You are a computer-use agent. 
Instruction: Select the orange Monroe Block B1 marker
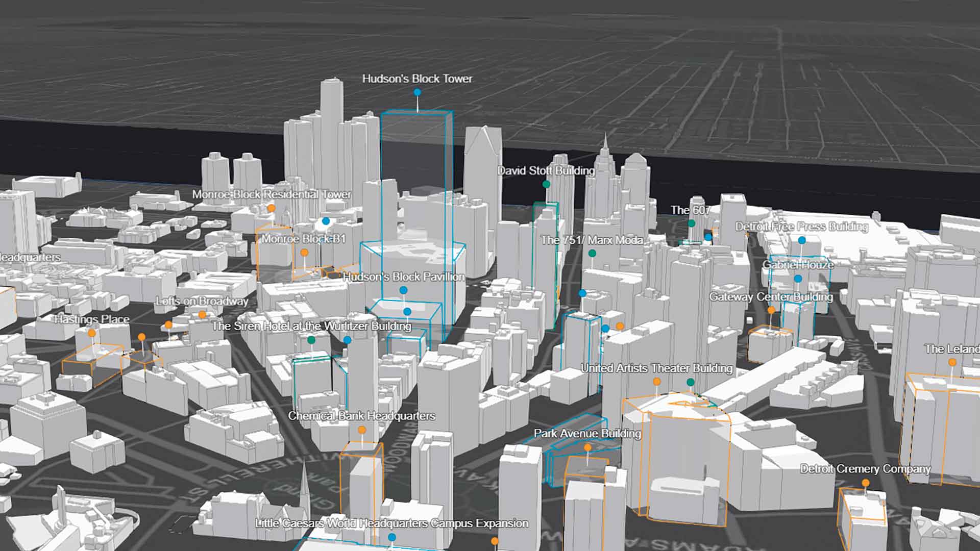coord(304,253)
